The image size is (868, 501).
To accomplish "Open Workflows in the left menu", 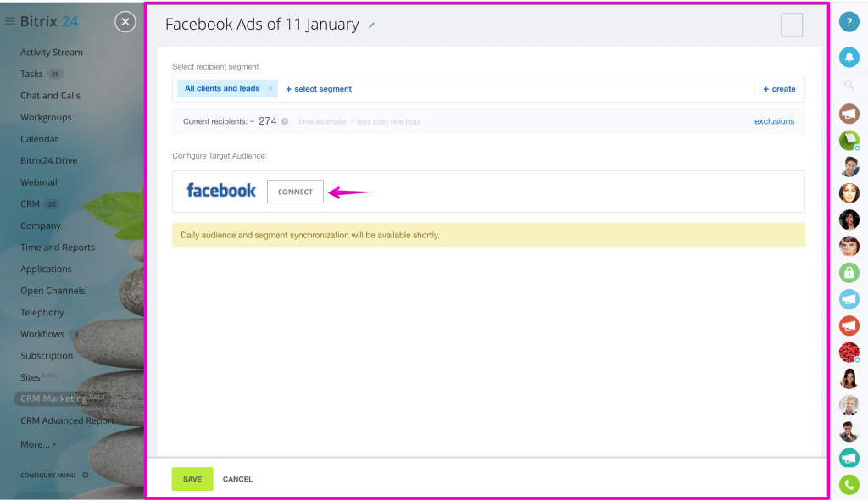I will click(42, 334).
